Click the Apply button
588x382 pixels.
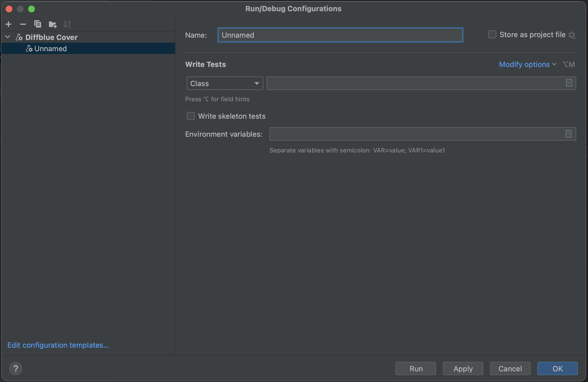(463, 368)
